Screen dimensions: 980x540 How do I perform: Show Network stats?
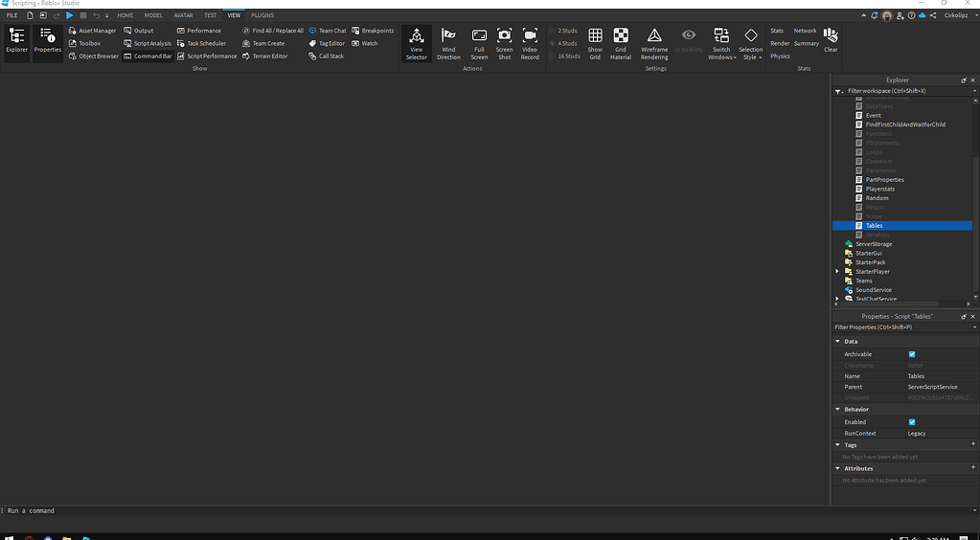tap(805, 31)
